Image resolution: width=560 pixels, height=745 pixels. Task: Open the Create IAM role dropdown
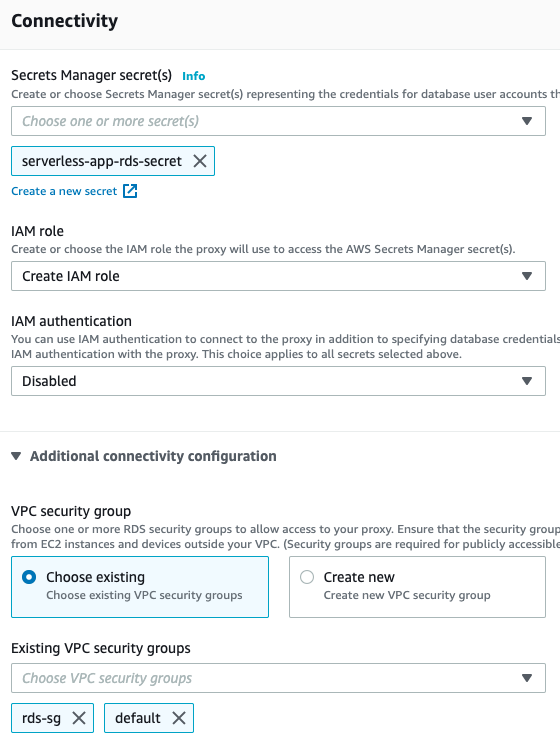point(278,276)
